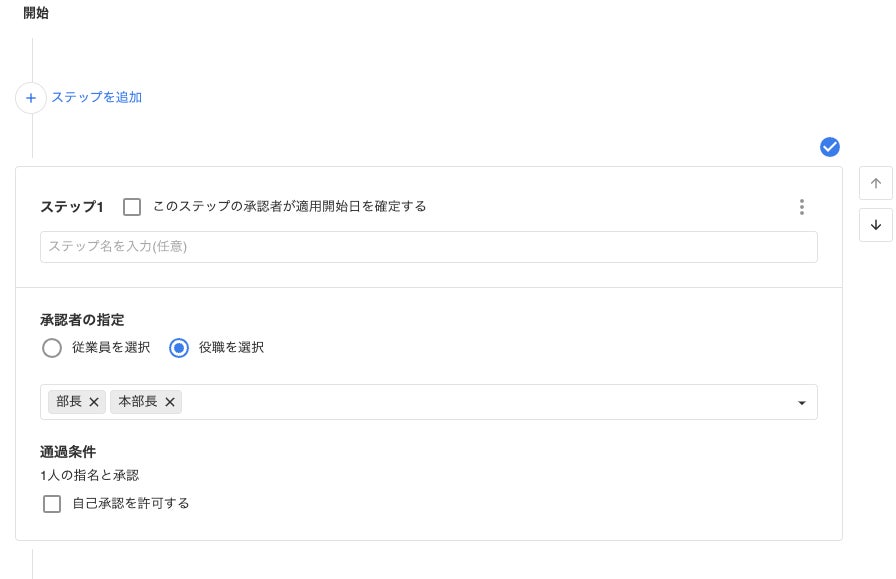The width and height of the screenshot is (896, 579).
Task: Click the 承認者の指定 section title
Action: (82, 320)
